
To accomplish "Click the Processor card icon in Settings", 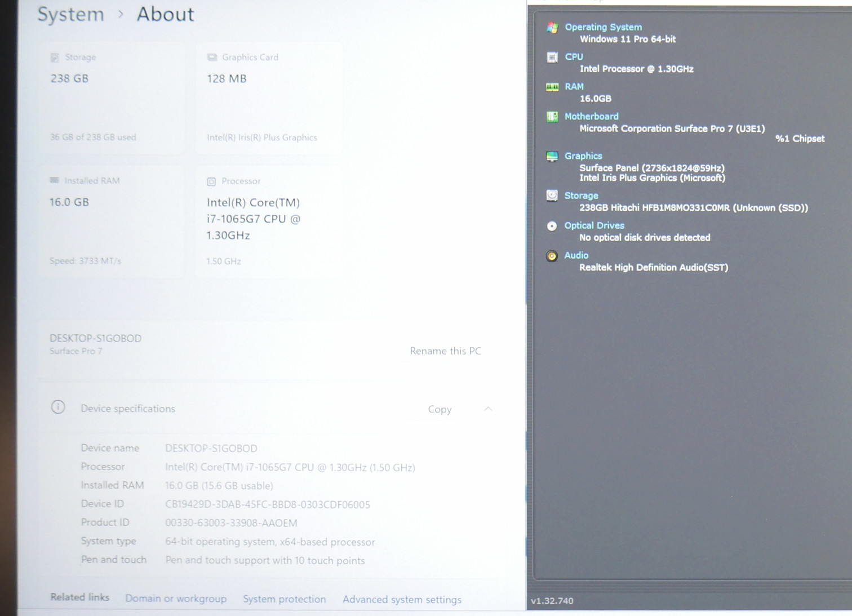I will [211, 181].
